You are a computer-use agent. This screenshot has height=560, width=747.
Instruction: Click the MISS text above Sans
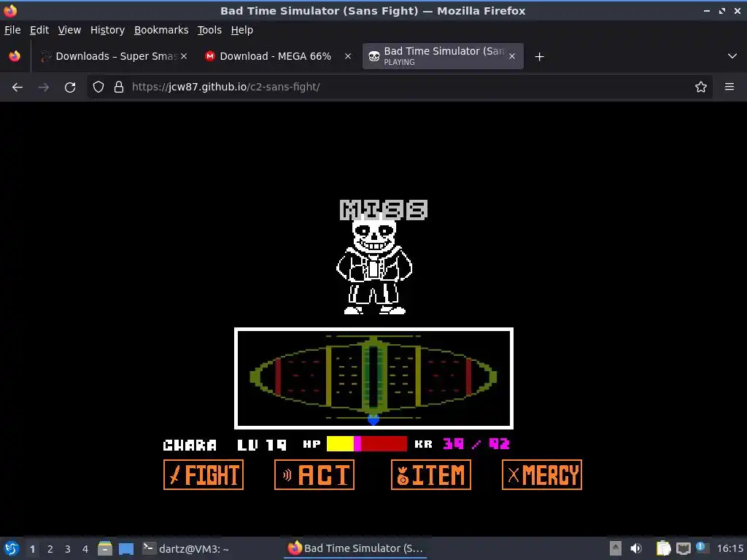384,210
